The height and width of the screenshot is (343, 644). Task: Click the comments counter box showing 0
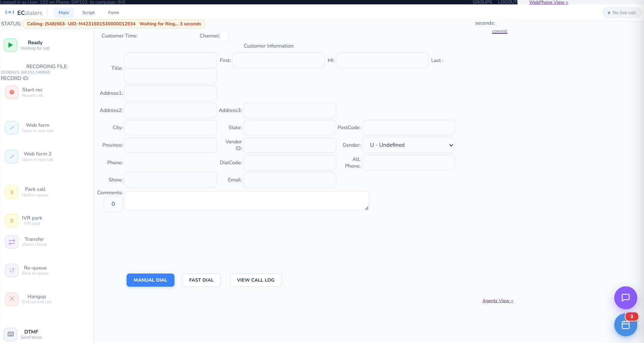click(x=113, y=204)
